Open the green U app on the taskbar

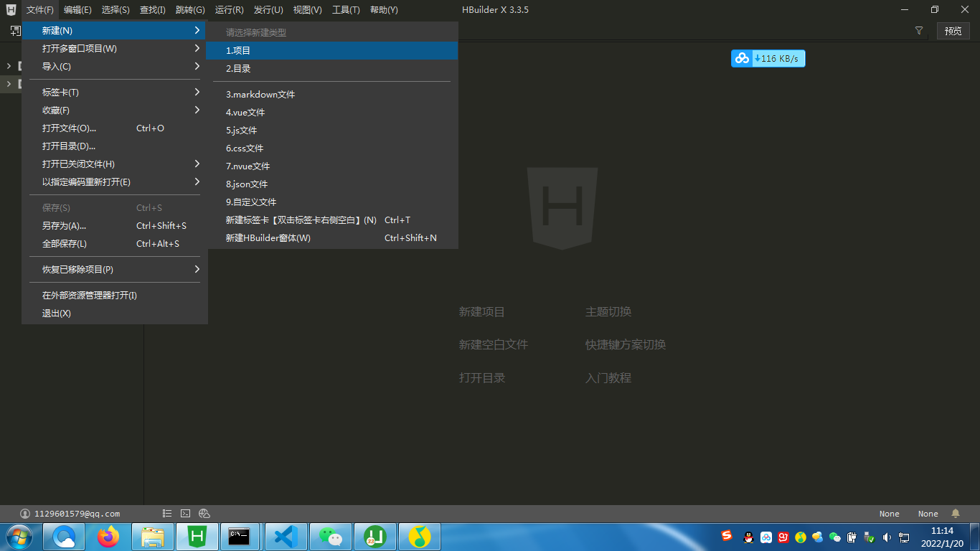tap(375, 537)
